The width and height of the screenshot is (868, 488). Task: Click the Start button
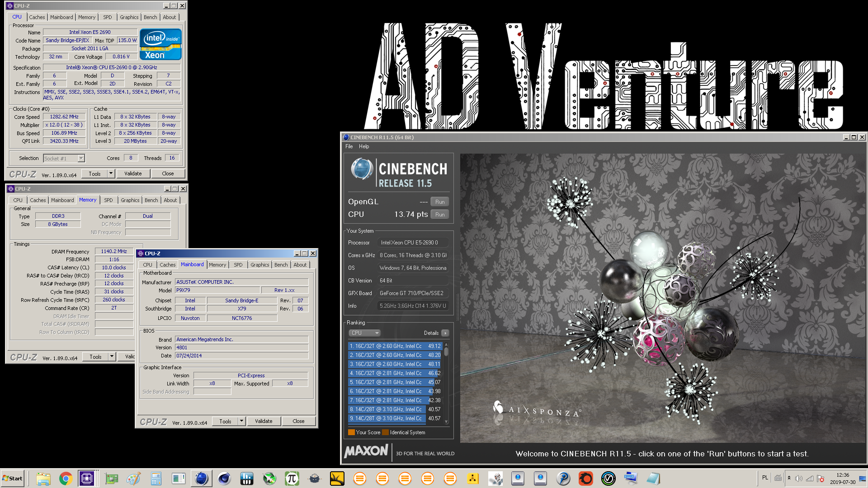12,479
